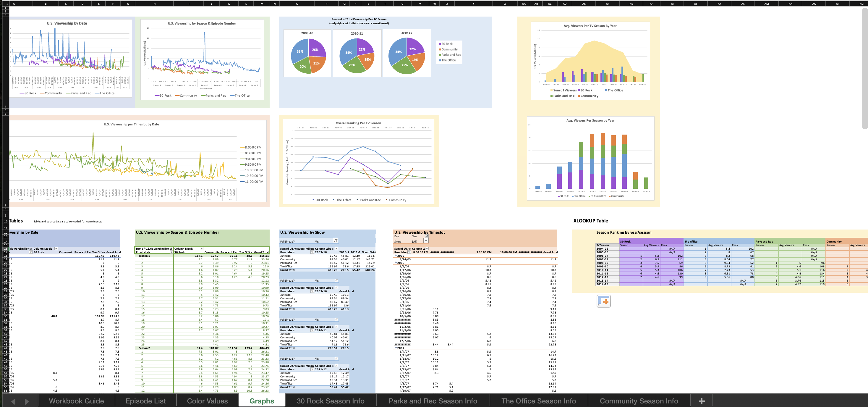Viewport: 868px width, 407px height.
Task: Collapse the 2005 year group in the Timeslot table
Action: tap(396, 256)
